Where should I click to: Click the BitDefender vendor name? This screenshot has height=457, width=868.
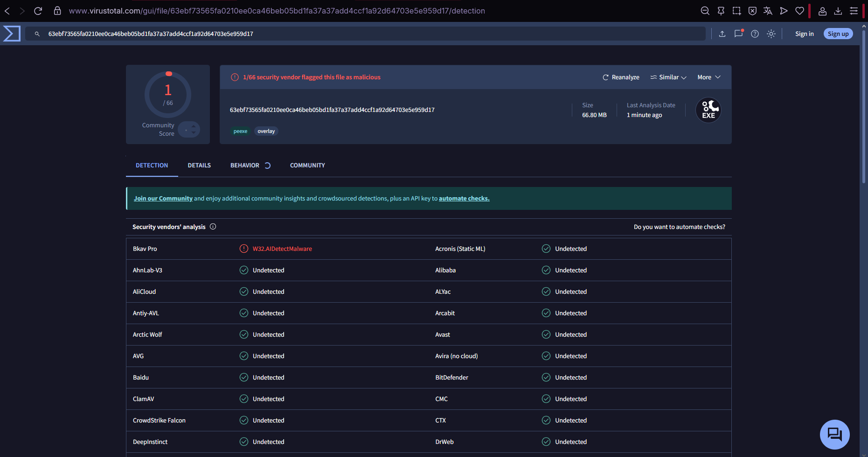[x=451, y=377]
